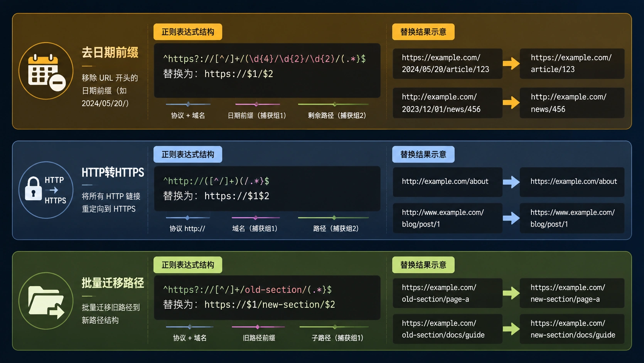This screenshot has height=363, width=644.
Task: Click the result box https://example.com/article/123
Action: click(572, 64)
